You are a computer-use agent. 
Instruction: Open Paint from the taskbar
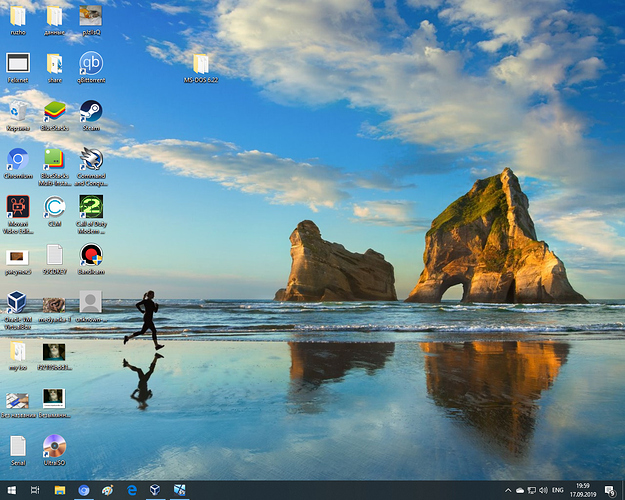[108, 490]
